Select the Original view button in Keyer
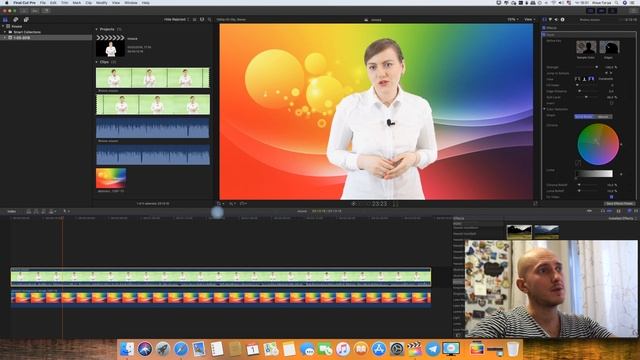 tap(591, 79)
